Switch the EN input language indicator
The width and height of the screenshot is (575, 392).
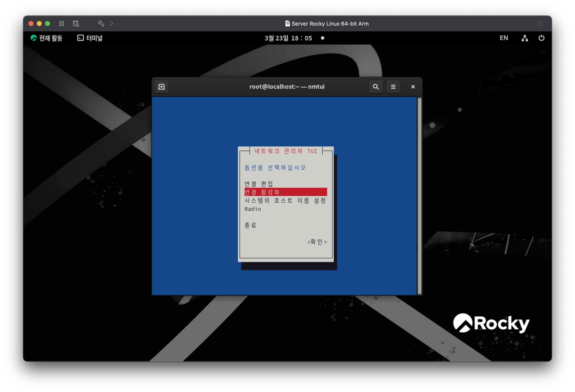(504, 38)
